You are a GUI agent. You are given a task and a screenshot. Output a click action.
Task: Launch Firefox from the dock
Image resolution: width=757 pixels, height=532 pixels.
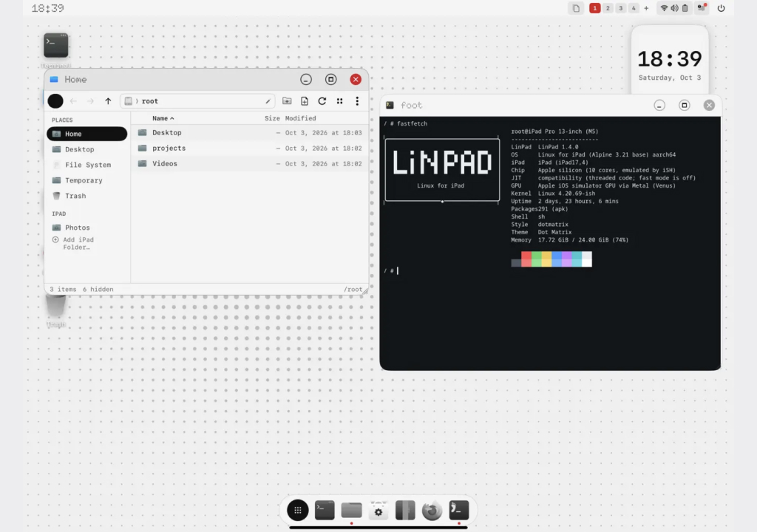pos(432,511)
